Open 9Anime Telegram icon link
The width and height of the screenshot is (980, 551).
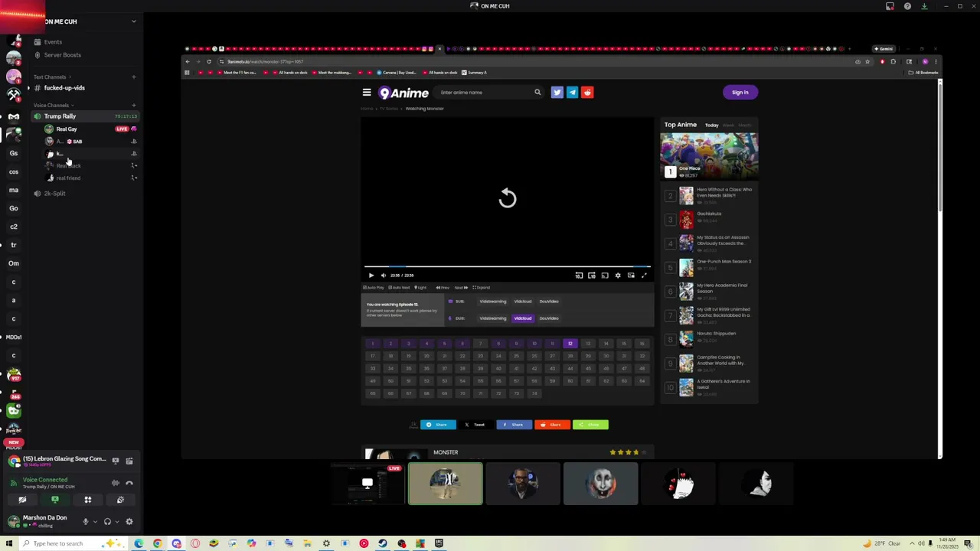(x=572, y=93)
